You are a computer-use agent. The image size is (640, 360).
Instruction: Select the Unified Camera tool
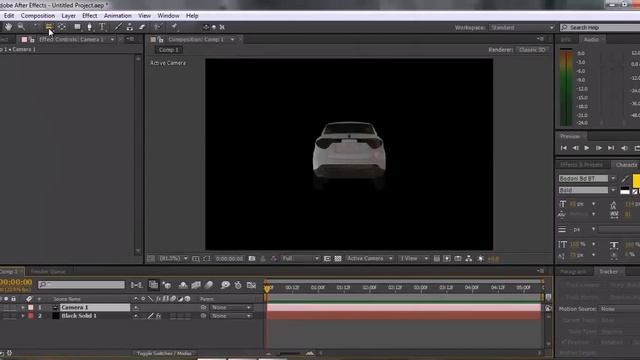coord(49,27)
